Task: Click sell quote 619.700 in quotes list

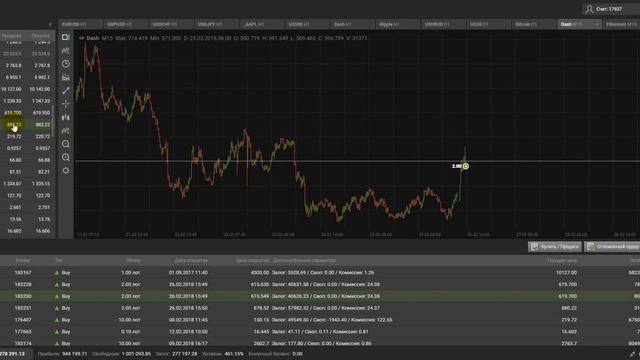Action: pos(13,113)
